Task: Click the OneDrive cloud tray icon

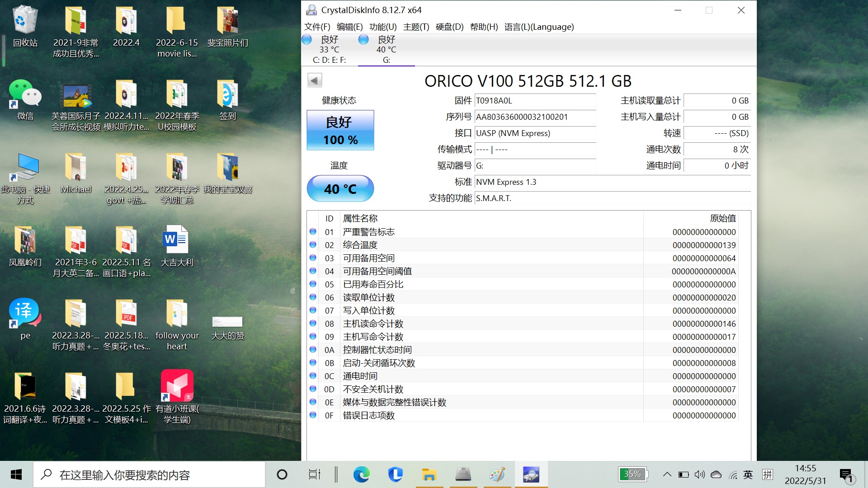Action: 716,474
